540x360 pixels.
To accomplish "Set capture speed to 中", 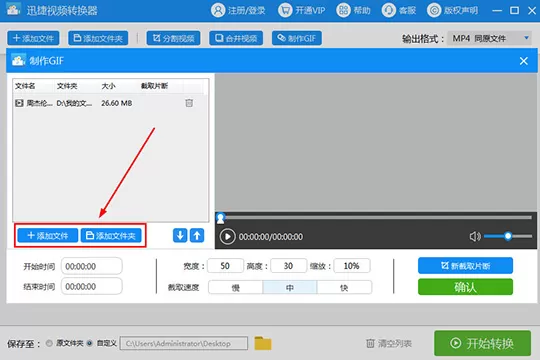I will point(290,287).
